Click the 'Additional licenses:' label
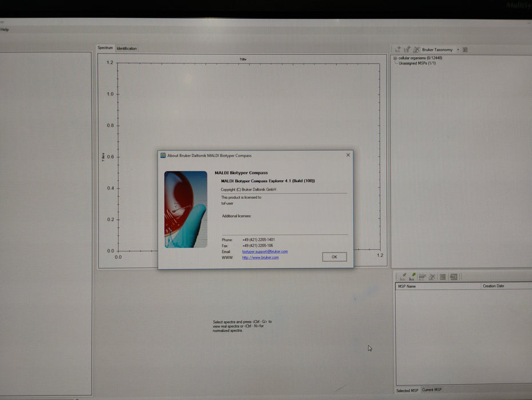This screenshot has width=532, height=400. click(236, 216)
